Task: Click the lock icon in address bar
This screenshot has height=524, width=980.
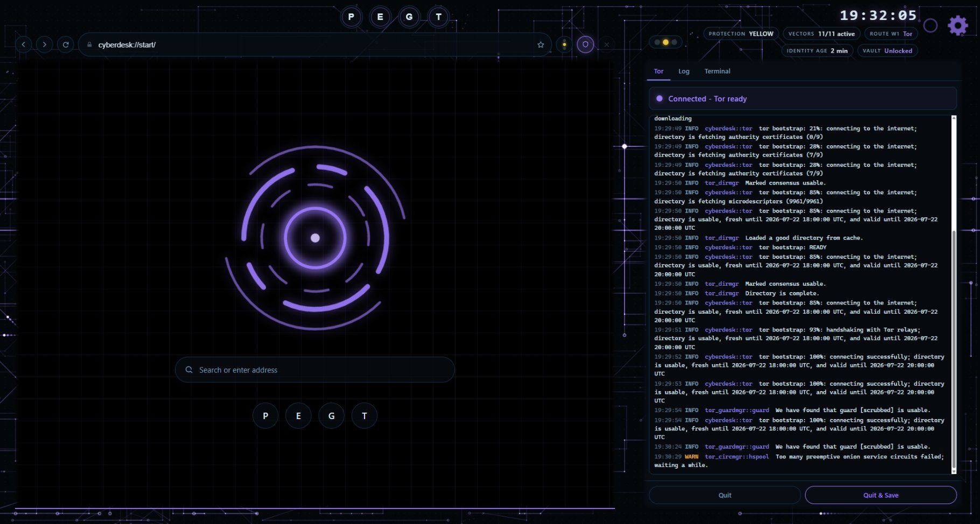Action: [x=89, y=45]
